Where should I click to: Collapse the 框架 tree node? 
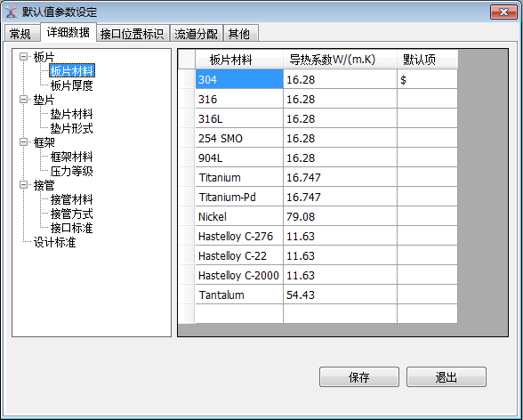(23, 142)
